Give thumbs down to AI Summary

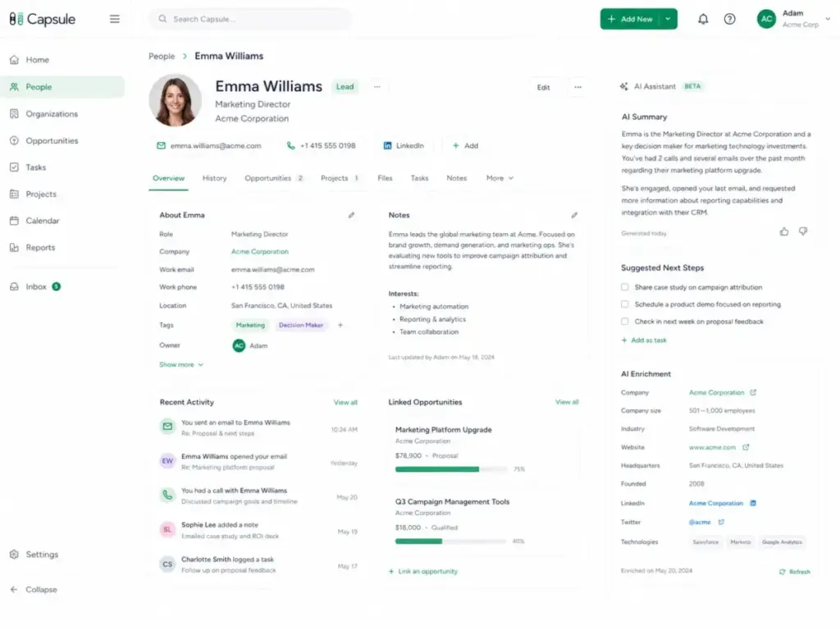pyautogui.click(x=803, y=232)
